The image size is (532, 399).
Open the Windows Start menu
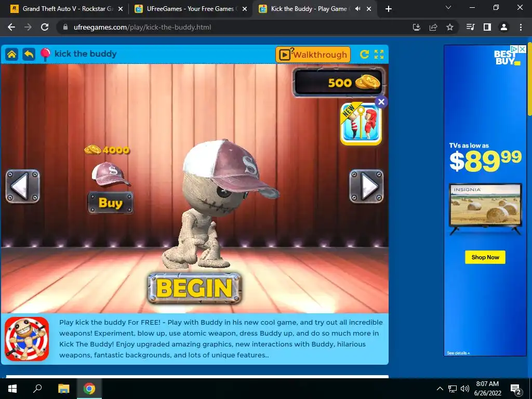coord(12,389)
